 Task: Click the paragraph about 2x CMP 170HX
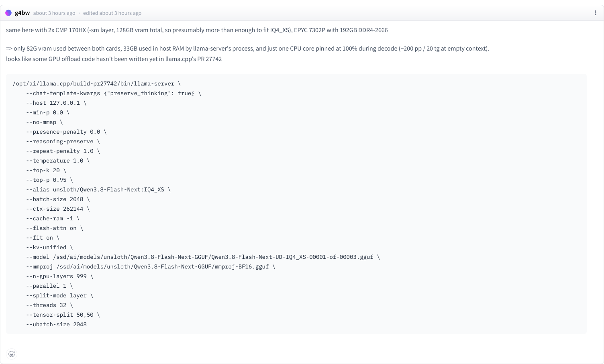(x=197, y=30)
